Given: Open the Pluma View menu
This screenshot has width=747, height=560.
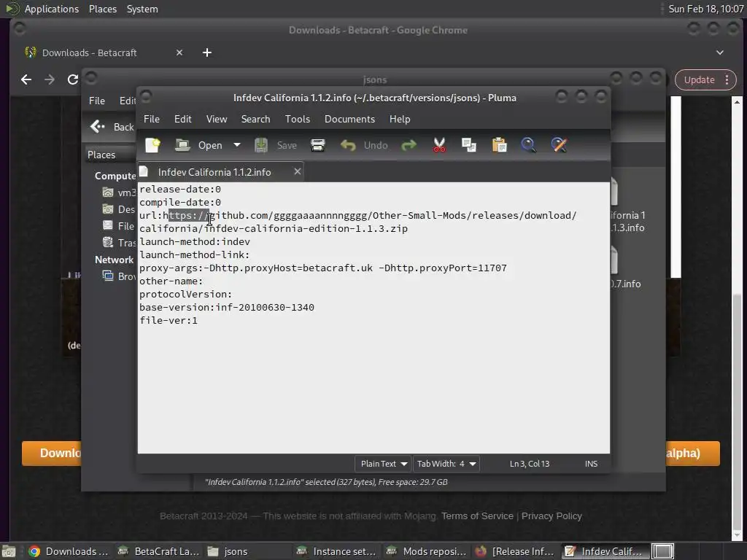Looking at the screenshot, I should click(216, 119).
